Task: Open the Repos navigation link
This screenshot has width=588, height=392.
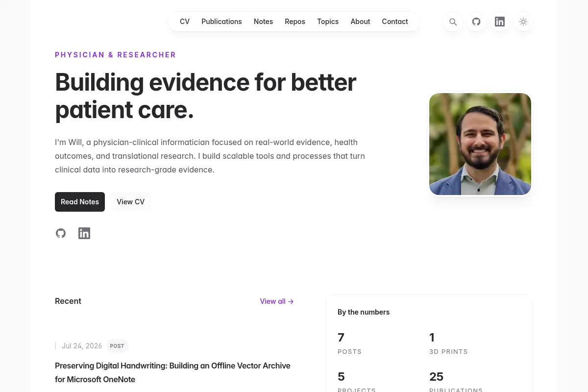Action: (x=295, y=22)
